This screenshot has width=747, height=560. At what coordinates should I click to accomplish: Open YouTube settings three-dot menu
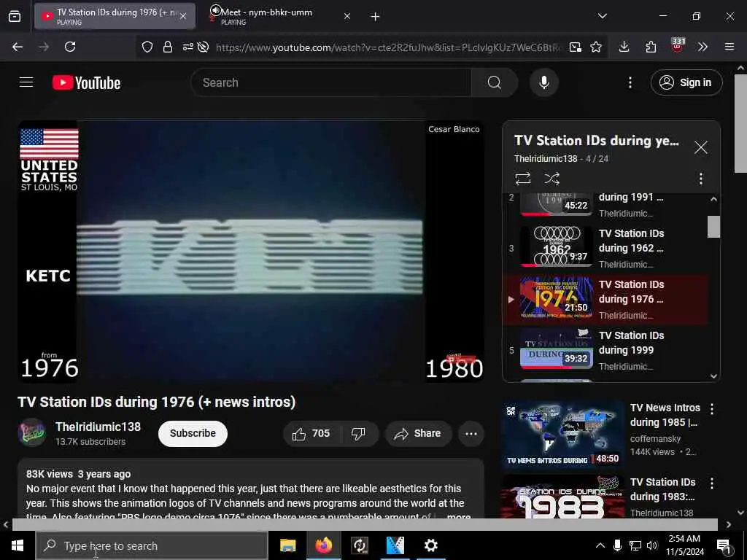630,83
